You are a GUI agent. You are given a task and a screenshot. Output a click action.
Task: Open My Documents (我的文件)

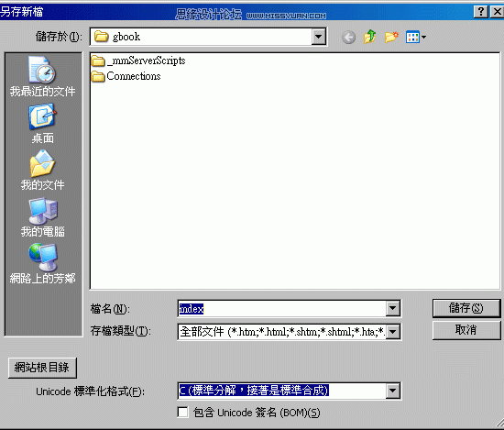coord(42,171)
